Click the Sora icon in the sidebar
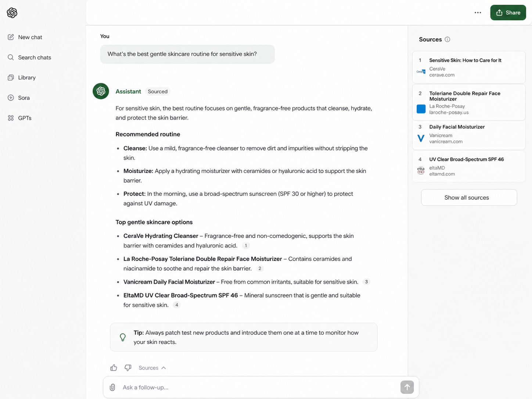The image size is (532, 399). tap(11, 98)
